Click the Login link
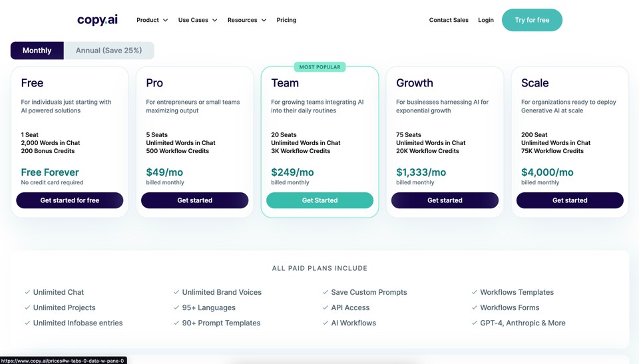This screenshot has height=364, width=639. pyautogui.click(x=486, y=20)
